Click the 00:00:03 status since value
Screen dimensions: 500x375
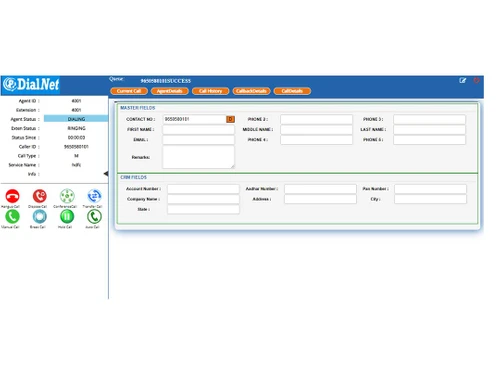pyautogui.click(x=76, y=137)
